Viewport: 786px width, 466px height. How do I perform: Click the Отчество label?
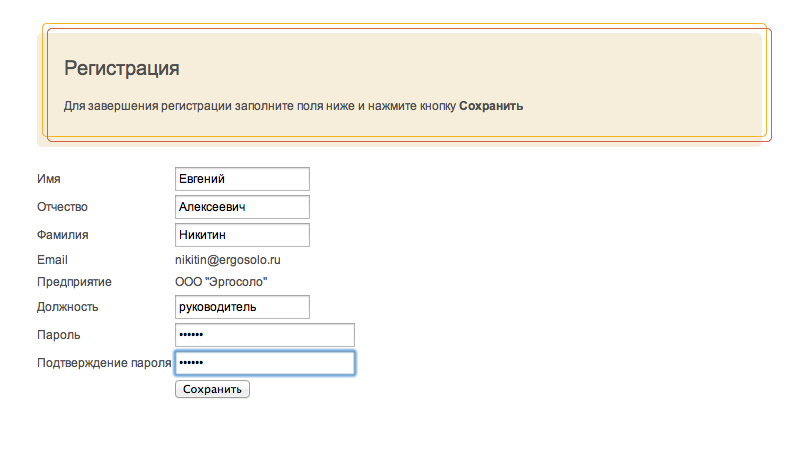[62, 207]
